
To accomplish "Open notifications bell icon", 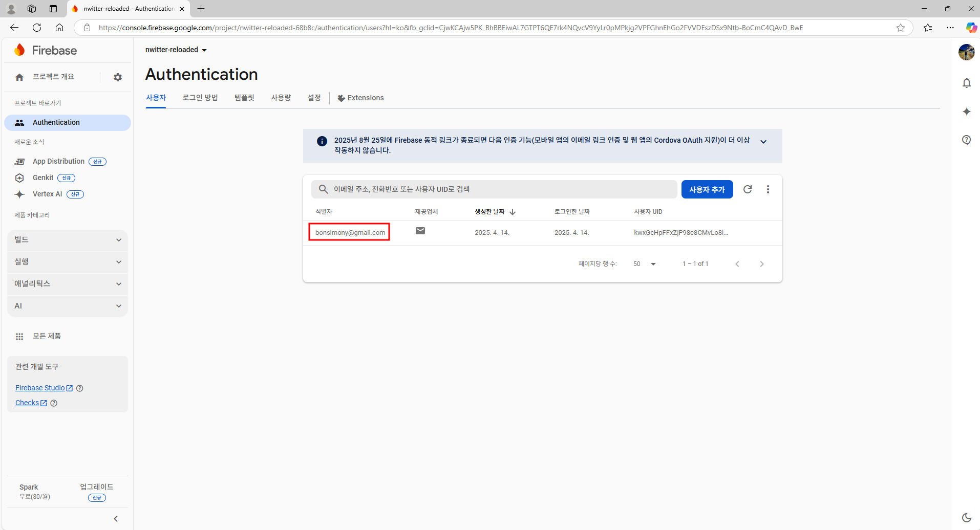I will tap(967, 83).
